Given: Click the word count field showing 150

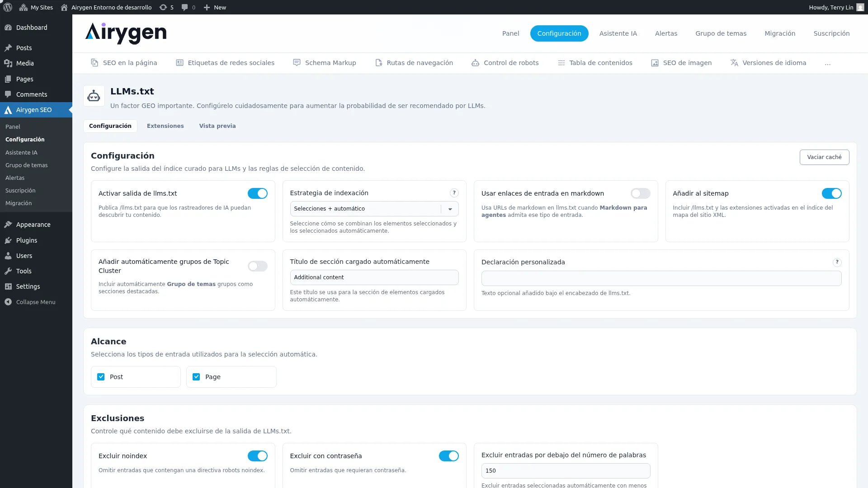Looking at the screenshot, I should [566, 471].
